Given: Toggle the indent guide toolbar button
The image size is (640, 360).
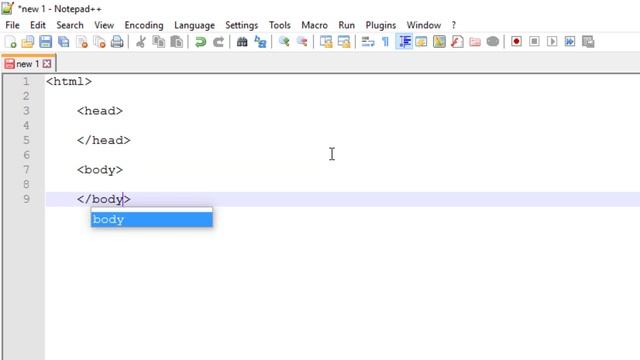Looking at the screenshot, I should 404,42.
